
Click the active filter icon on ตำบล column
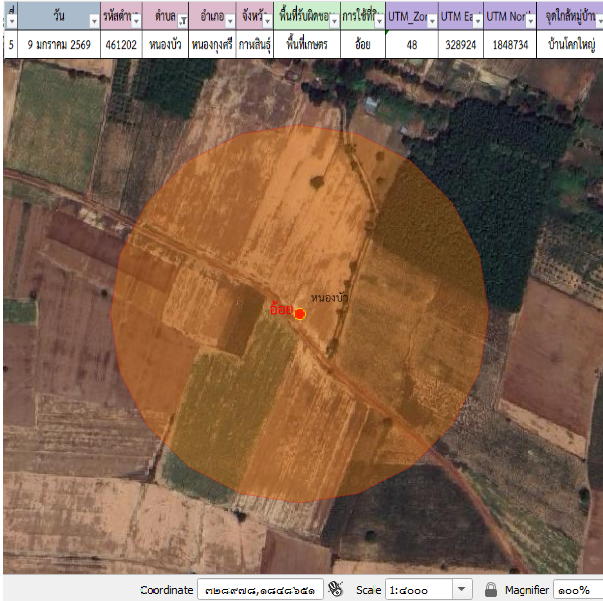183,21
